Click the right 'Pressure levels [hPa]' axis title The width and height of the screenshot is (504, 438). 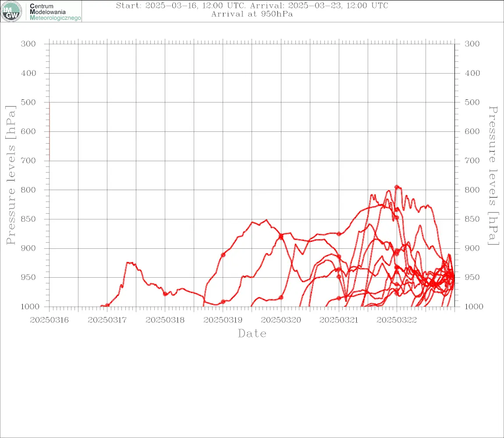493,176
